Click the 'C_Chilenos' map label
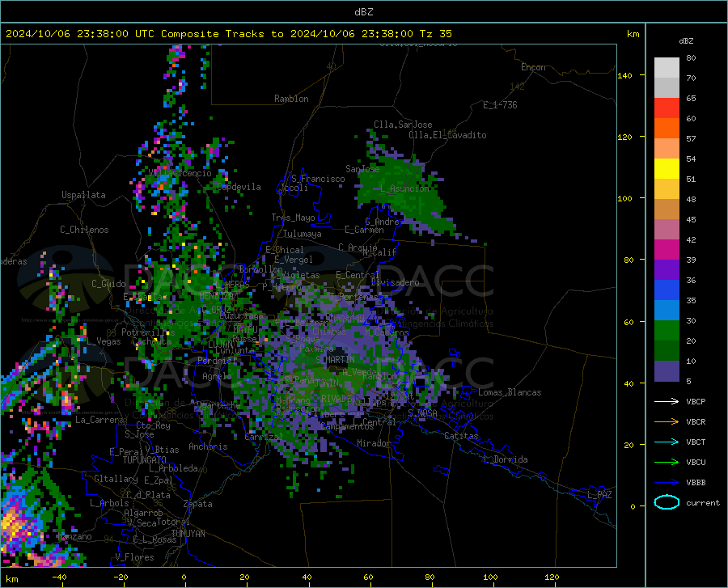728x588 pixels. click(84, 230)
